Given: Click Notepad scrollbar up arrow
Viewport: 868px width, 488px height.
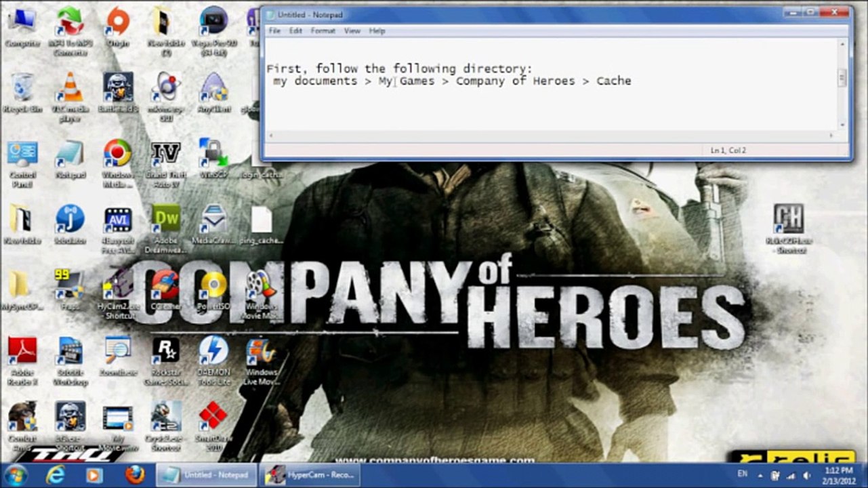Looking at the screenshot, I should pyautogui.click(x=843, y=43).
